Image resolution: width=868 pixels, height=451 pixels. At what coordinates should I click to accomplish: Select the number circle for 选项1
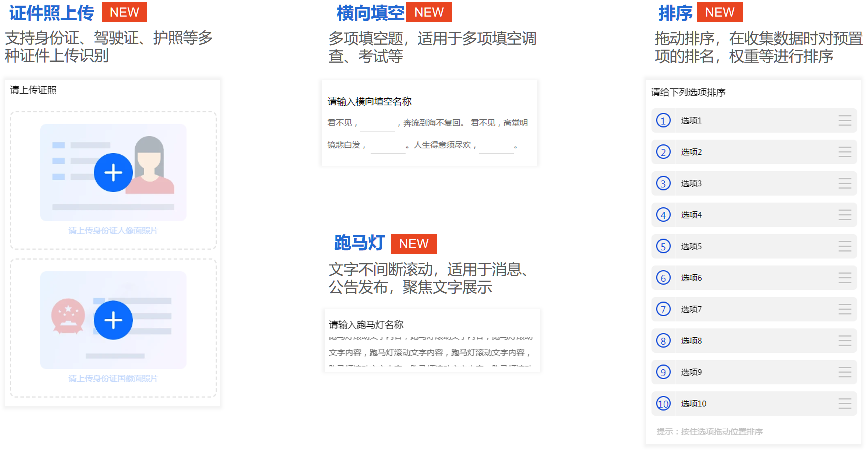663,120
